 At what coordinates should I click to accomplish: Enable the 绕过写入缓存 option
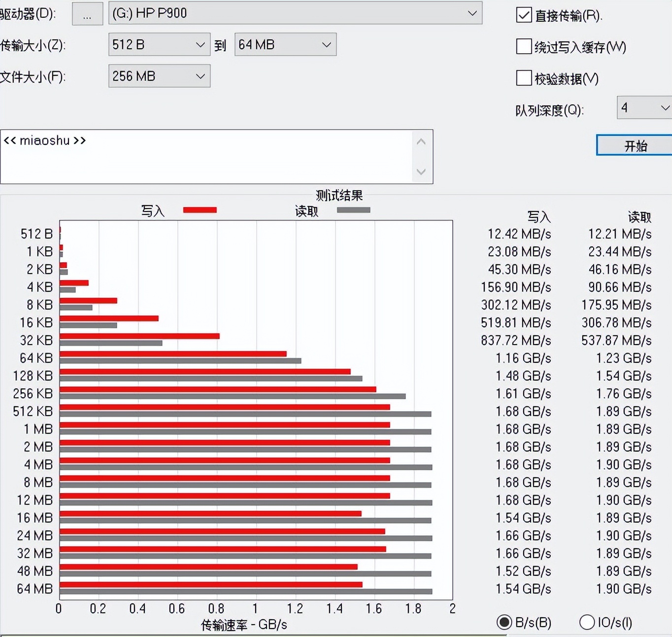click(524, 47)
